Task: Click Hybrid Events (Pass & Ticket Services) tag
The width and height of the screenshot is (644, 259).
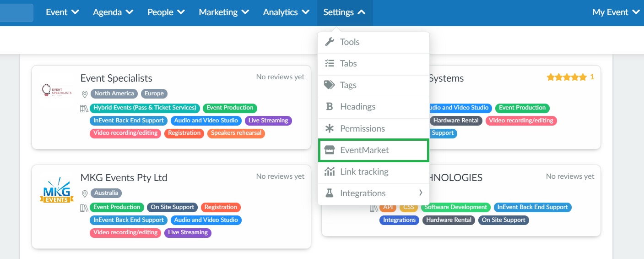Action: 145,108
